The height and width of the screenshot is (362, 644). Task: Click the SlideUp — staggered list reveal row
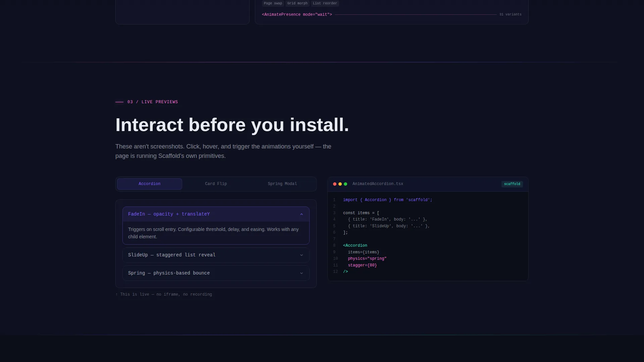[x=216, y=255]
